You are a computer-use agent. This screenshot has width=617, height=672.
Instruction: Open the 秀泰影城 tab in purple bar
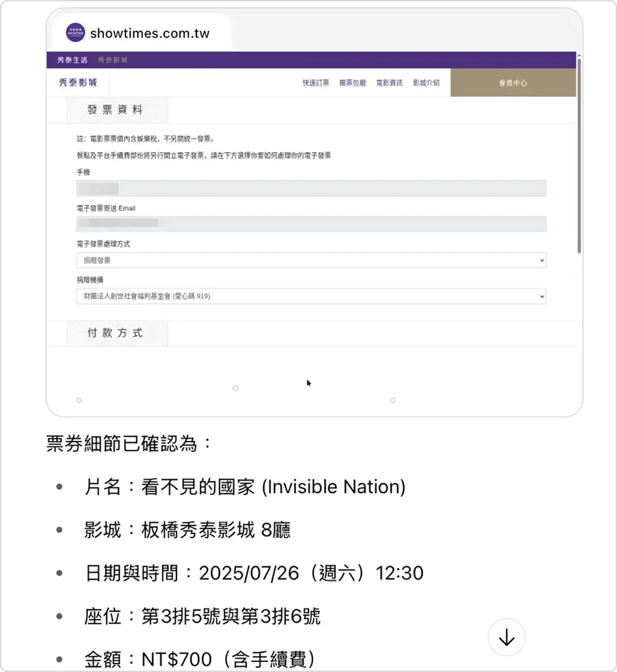tap(113, 60)
